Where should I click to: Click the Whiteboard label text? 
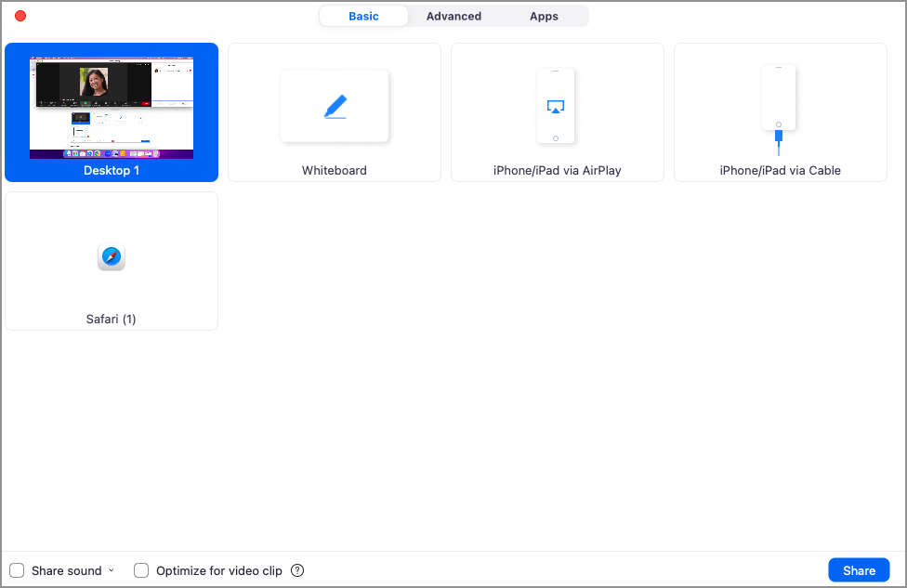(335, 171)
